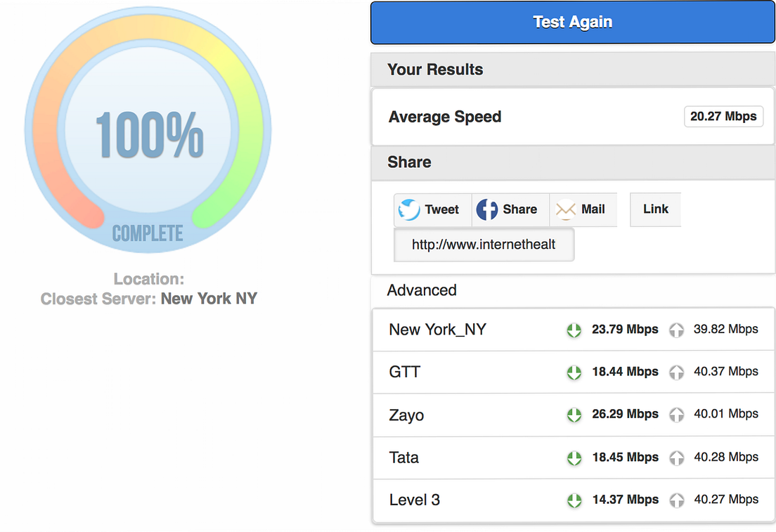776x532 pixels.
Task: Select the download arrow icon in the Zayo row
Action: tap(574, 415)
